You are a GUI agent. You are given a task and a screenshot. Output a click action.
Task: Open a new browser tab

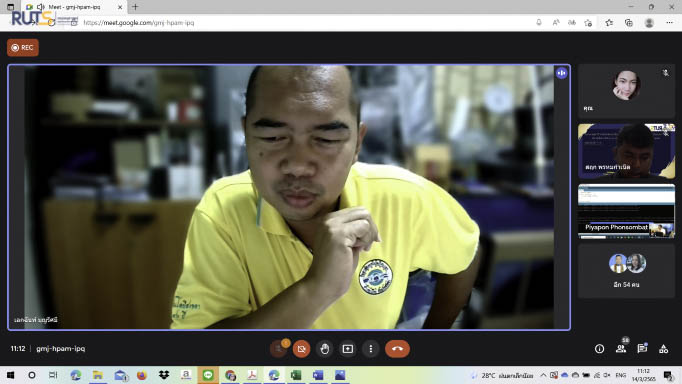(135, 7)
